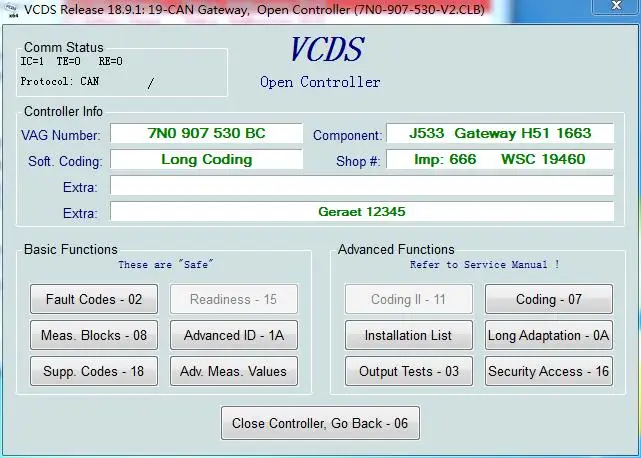This screenshot has height=458, width=641.
Task: Open Meas. Blocks - 08
Action: 94,335
